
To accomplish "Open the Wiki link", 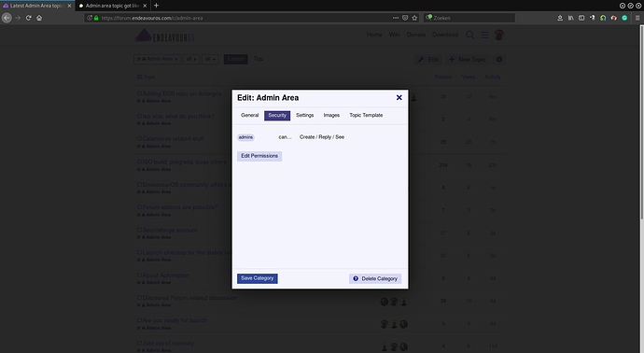I will pyautogui.click(x=394, y=35).
